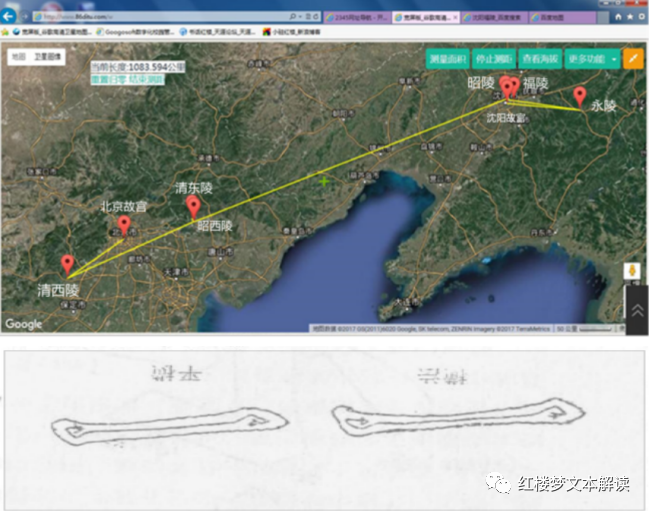Switch to 地图 map view
Screen dimensions: 650x512
click(x=19, y=57)
